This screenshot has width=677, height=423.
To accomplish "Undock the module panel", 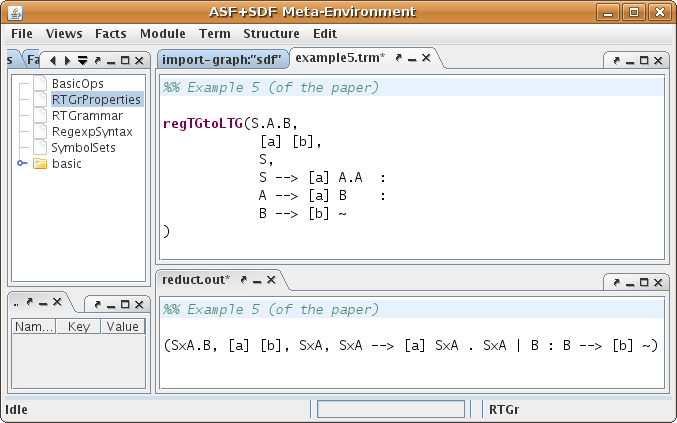I will pyautogui.click(x=98, y=61).
